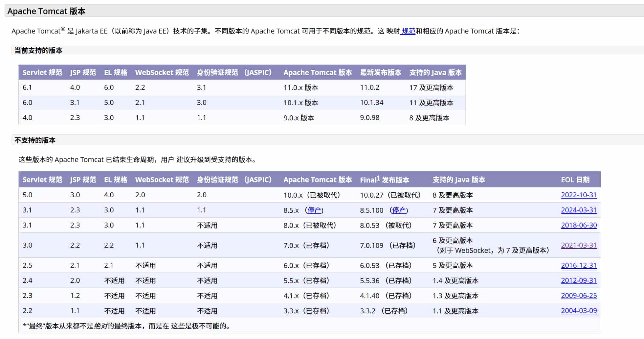Viewport: 644px width, 339px height.
Task: Click '17 及更高版本' Java version cell
Action: (x=431, y=87)
